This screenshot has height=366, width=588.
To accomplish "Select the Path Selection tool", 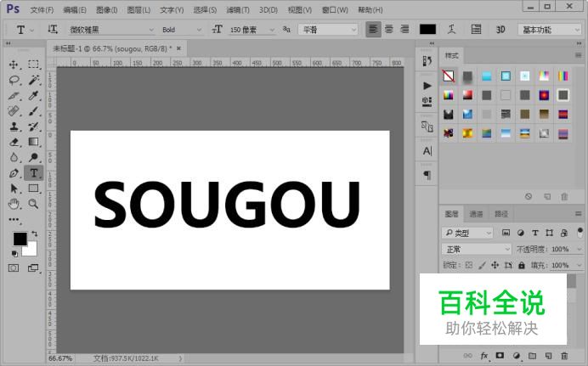I will click(14, 189).
